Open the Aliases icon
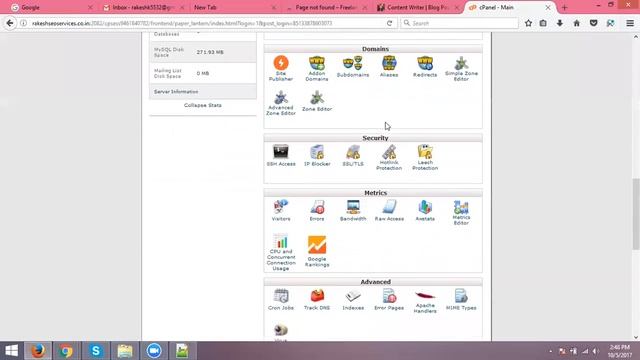 click(x=389, y=67)
